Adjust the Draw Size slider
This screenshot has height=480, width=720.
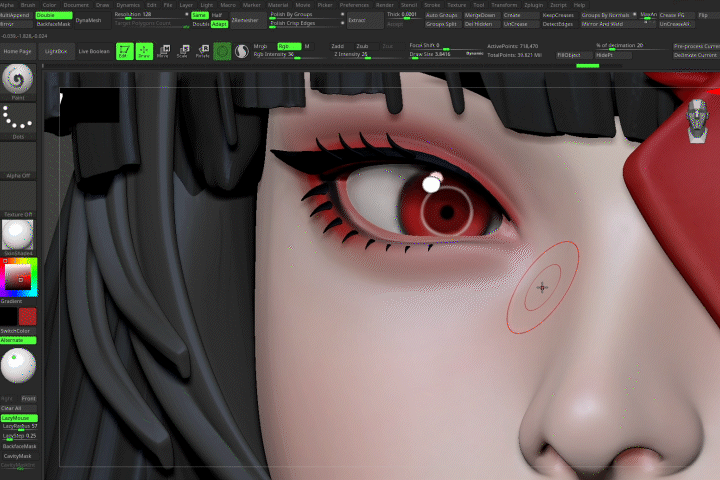coord(445,55)
